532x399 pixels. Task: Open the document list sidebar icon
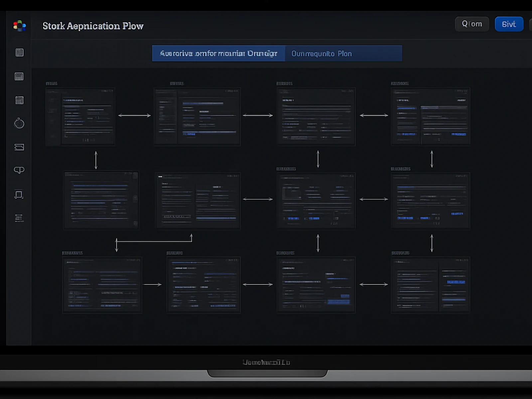pyautogui.click(x=19, y=53)
